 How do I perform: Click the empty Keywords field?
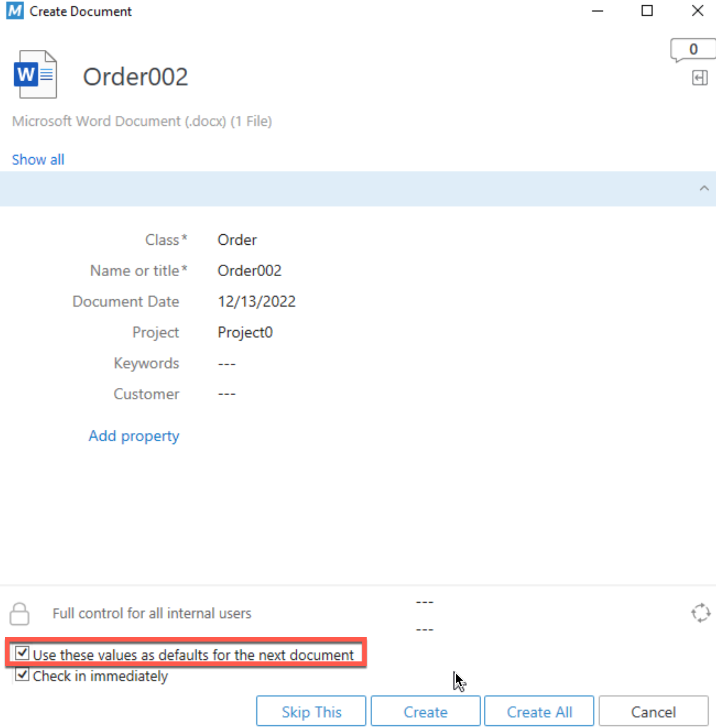[227, 364]
